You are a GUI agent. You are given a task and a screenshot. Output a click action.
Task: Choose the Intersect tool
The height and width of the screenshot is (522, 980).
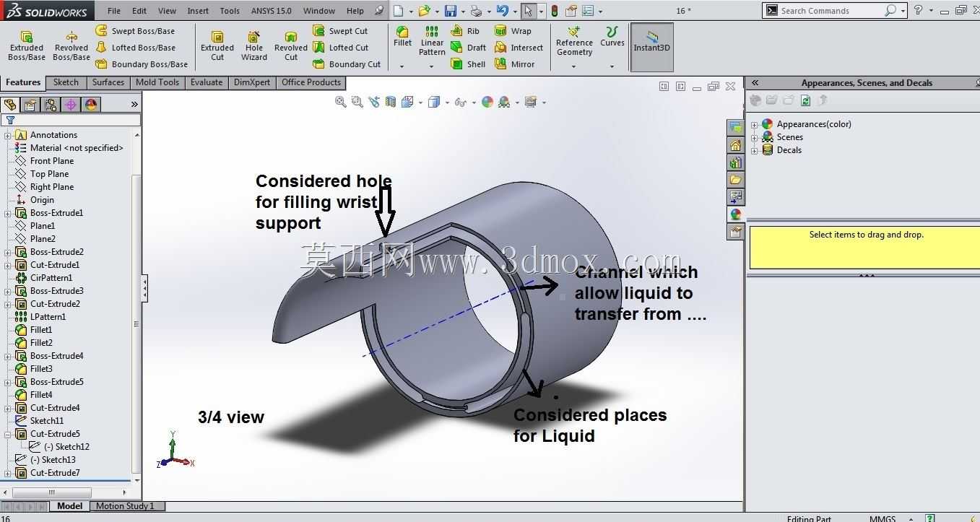519,48
